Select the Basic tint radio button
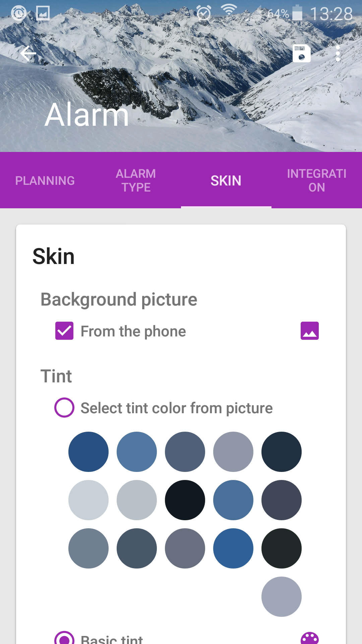This screenshot has width=362, height=644. click(64, 638)
